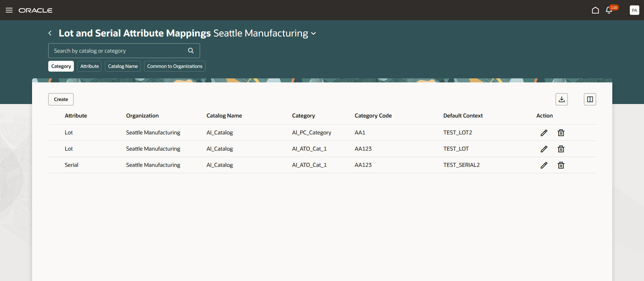
Task: Toggle the Catalog Name filter chip
Action: 123,66
